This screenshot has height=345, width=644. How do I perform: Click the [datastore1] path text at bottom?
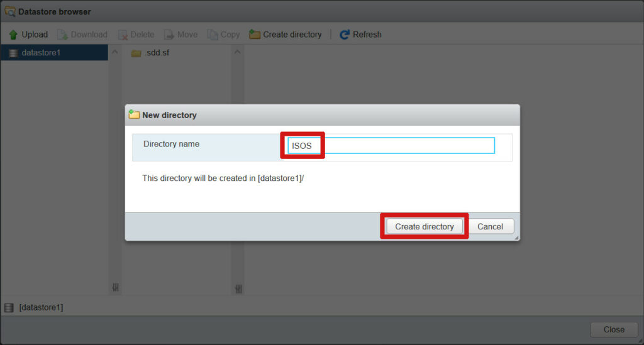pos(41,307)
